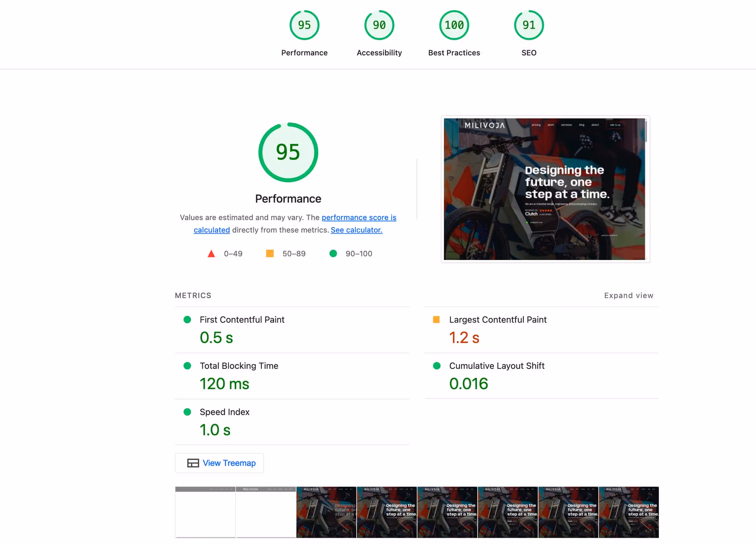Click the large 95 Performance gauge

click(288, 152)
